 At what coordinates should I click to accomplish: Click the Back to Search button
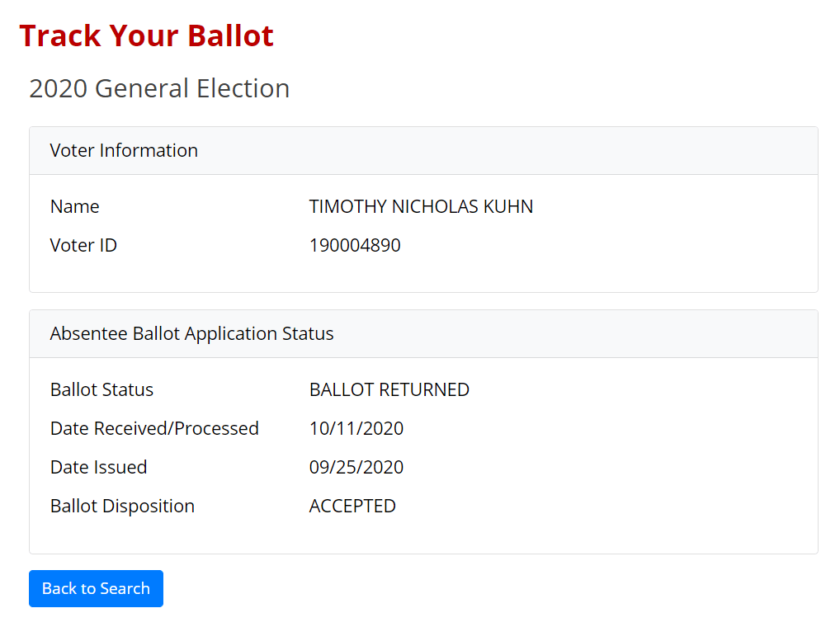(96, 588)
